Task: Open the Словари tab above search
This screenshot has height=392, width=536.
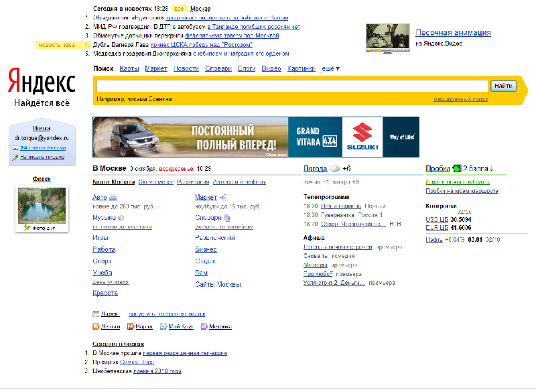Action: coord(218,69)
